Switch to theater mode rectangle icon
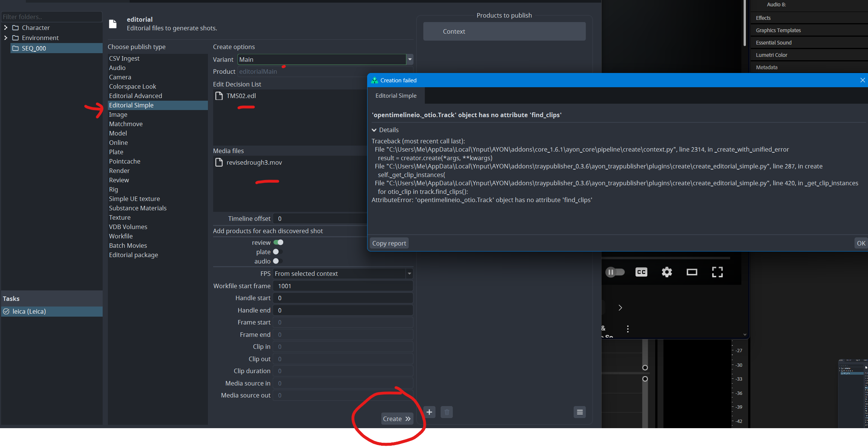The width and height of the screenshot is (868, 448). (x=692, y=272)
